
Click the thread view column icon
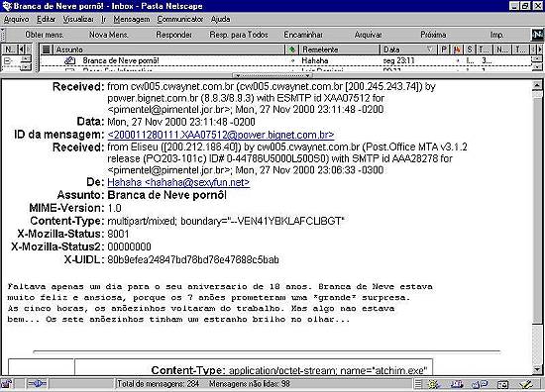(46, 49)
